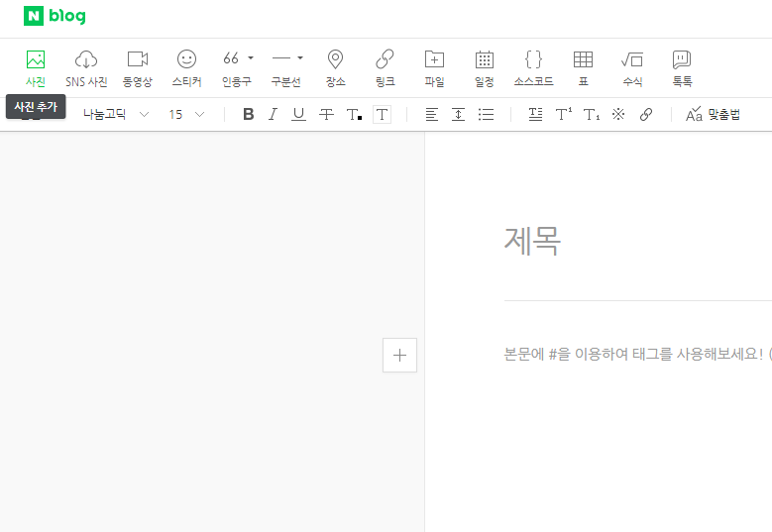Toggle subscript text

(x=592, y=115)
